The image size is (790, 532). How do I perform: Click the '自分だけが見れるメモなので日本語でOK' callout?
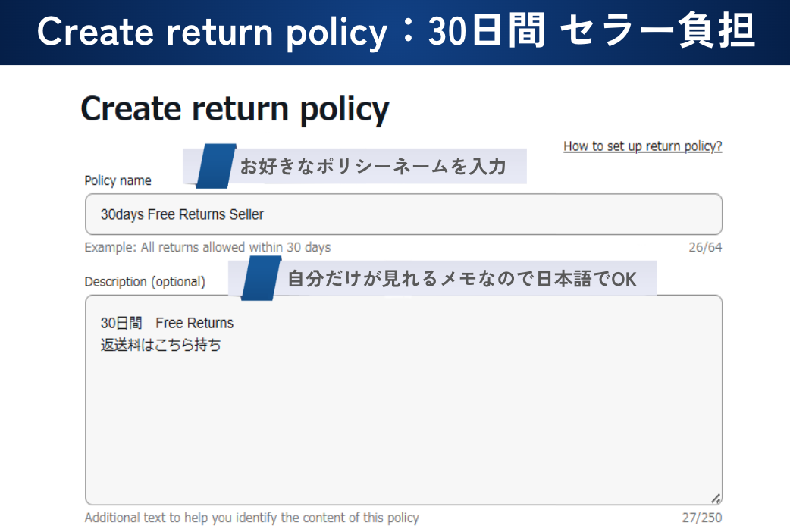(462, 279)
